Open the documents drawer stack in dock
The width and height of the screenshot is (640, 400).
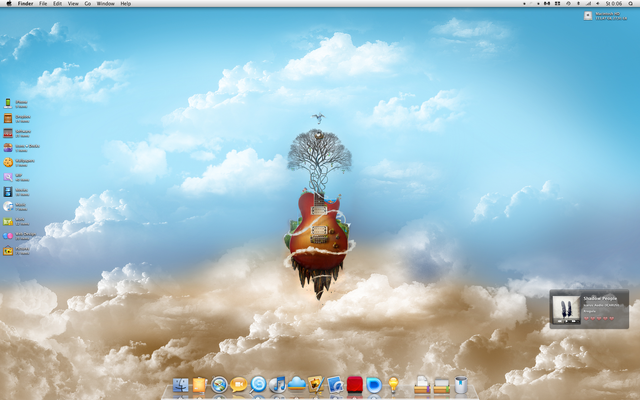click(422, 384)
